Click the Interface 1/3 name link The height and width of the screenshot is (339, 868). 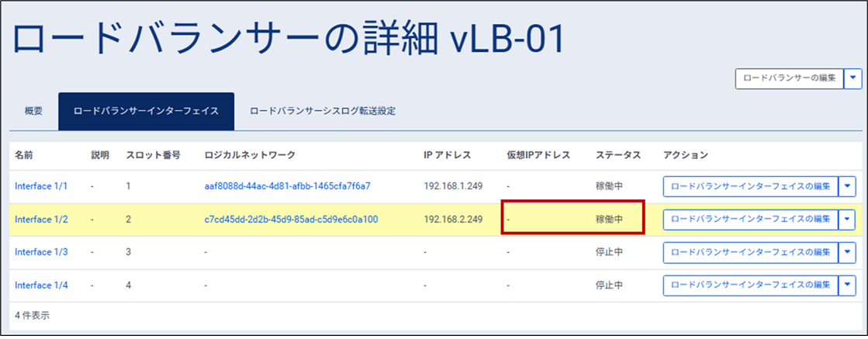pyautogui.click(x=41, y=252)
